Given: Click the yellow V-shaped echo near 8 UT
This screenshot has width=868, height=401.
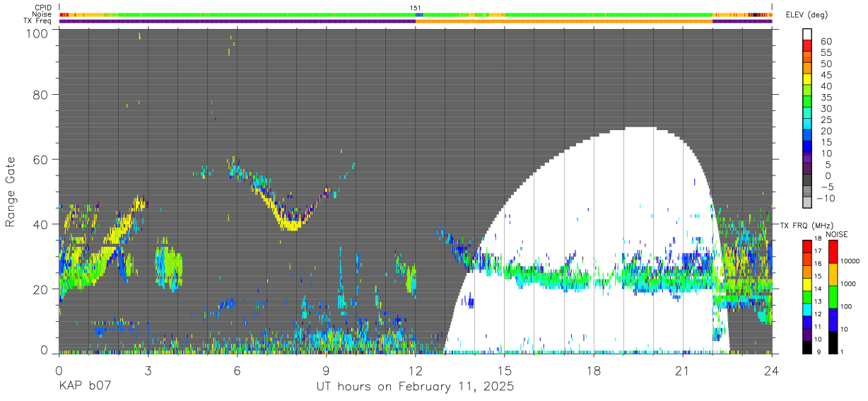Looking at the screenshot, I should (291, 224).
